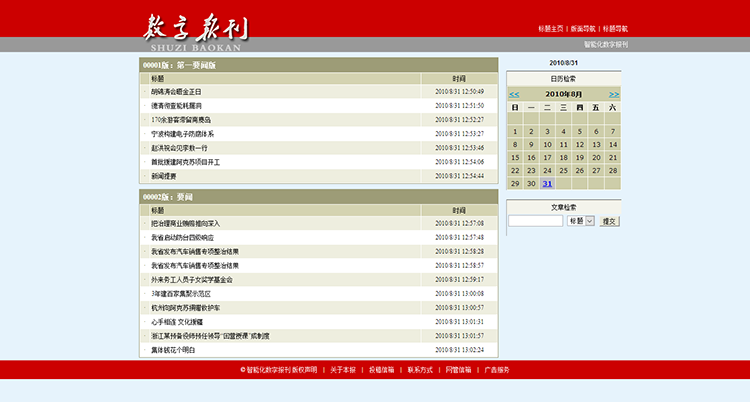
Task: Open article 心手相连 文化援疆
Action: point(176,322)
